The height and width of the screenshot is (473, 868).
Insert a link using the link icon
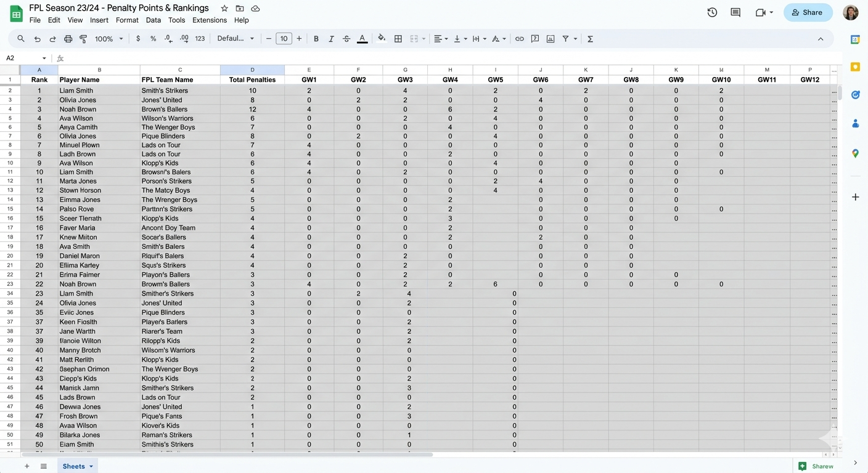tap(520, 39)
